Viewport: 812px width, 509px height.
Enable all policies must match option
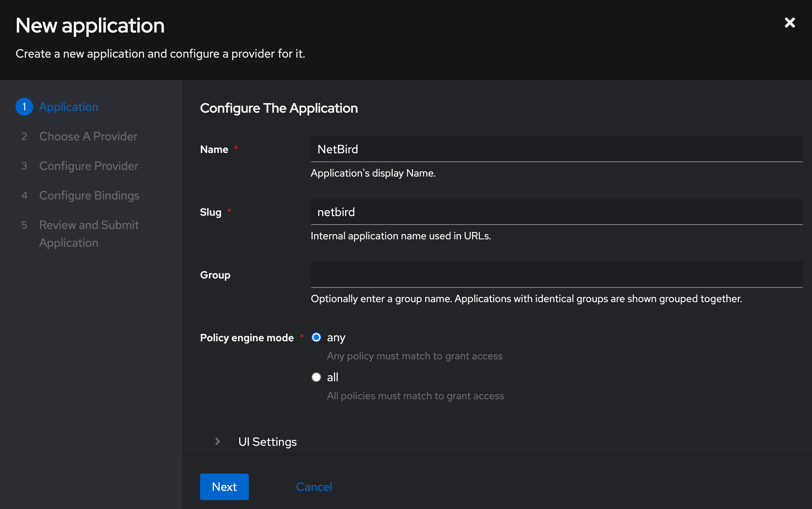pyautogui.click(x=316, y=377)
